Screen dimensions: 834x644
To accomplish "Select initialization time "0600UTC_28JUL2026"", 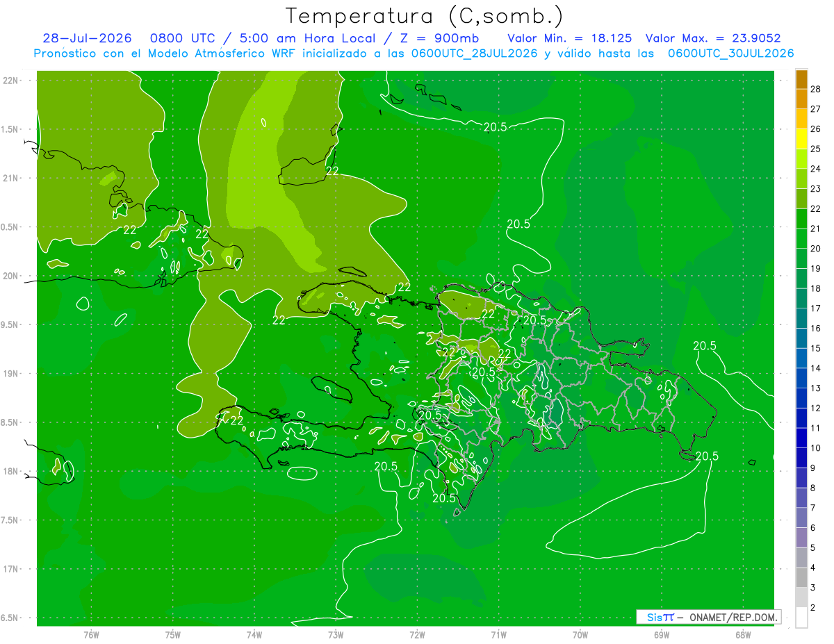I will 475,53.
